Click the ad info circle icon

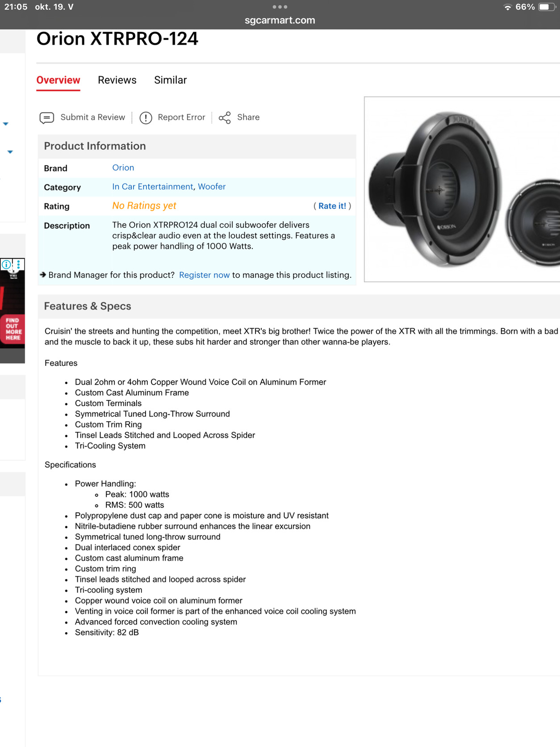click(7, 264)
